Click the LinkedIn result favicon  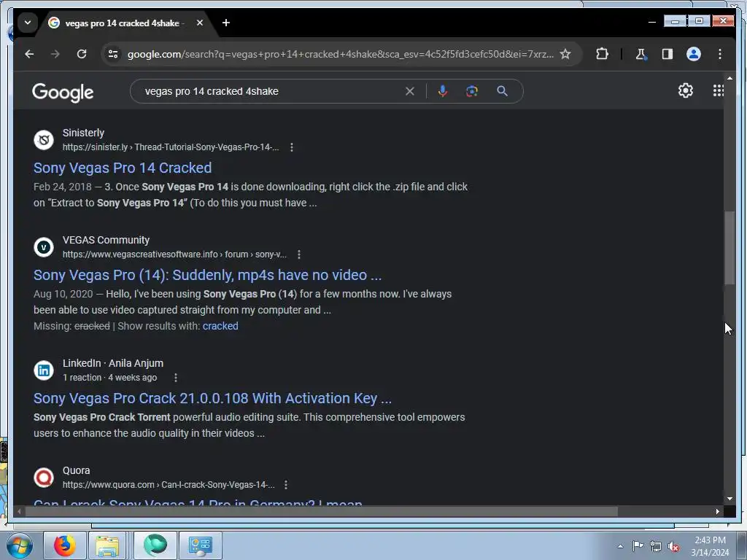point(44,370)
